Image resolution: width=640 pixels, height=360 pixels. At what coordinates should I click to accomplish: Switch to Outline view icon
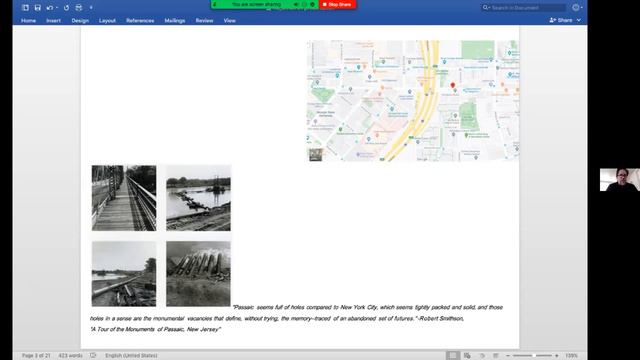click(482, 356)
